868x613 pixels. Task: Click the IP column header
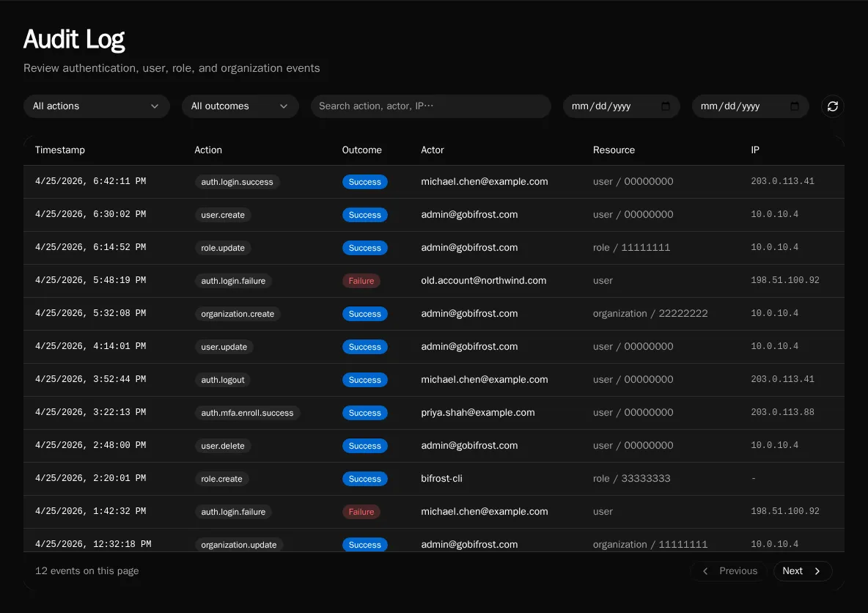tap(754, 150)
